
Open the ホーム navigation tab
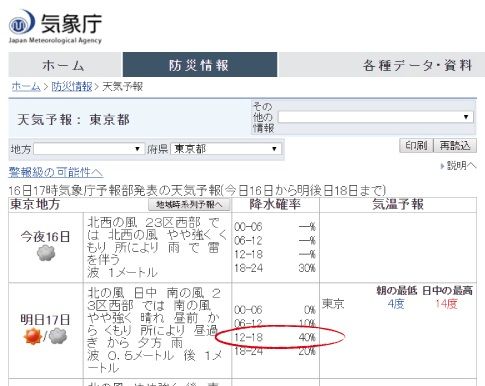point(64,65)
